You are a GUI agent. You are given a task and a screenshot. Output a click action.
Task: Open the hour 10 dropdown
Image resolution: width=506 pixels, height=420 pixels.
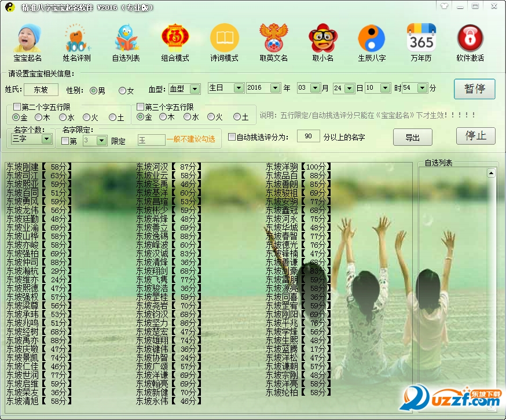386,88
